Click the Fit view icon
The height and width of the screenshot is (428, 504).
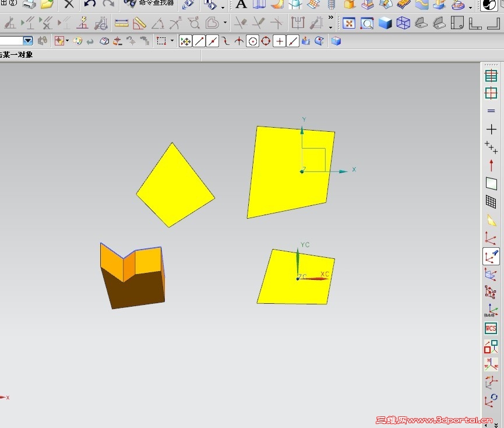click(x=349, y=23)
